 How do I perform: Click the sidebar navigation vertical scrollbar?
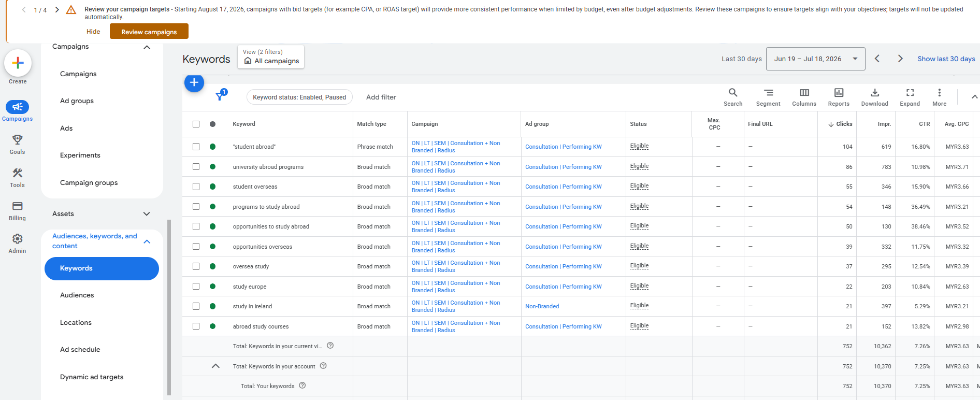click(x=169, y=307)
